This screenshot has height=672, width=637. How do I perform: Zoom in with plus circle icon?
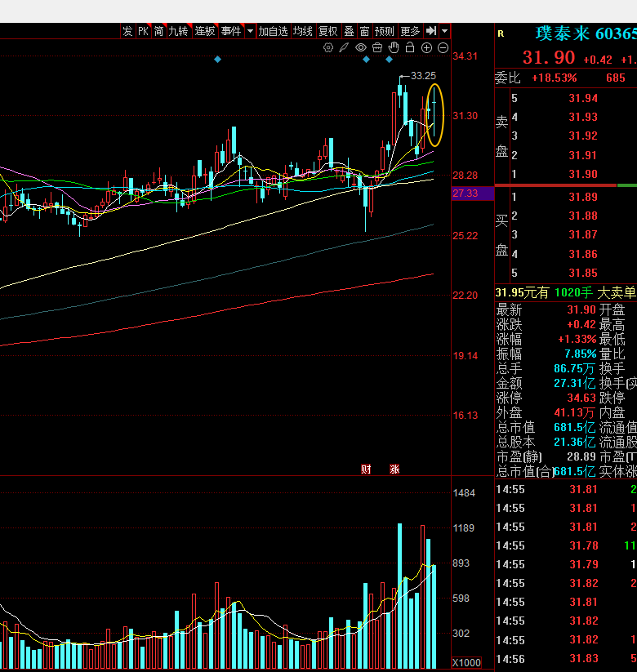click(x=426, y=48)
